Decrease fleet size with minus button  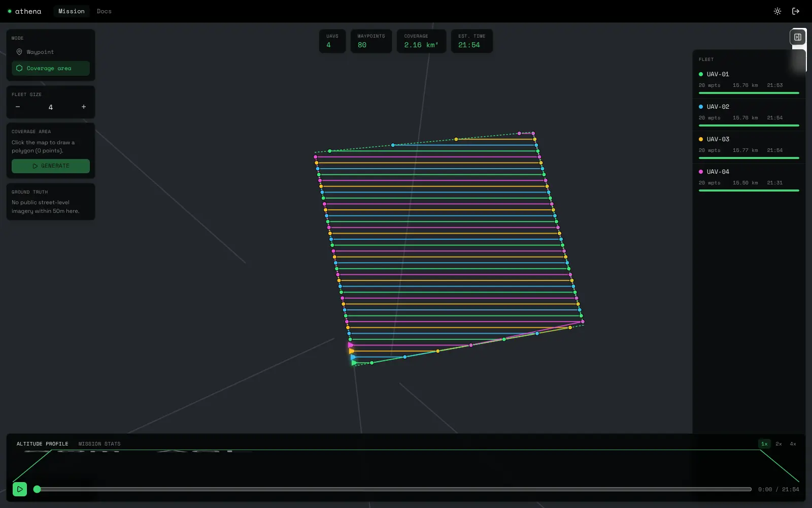(x=18, y=107)
